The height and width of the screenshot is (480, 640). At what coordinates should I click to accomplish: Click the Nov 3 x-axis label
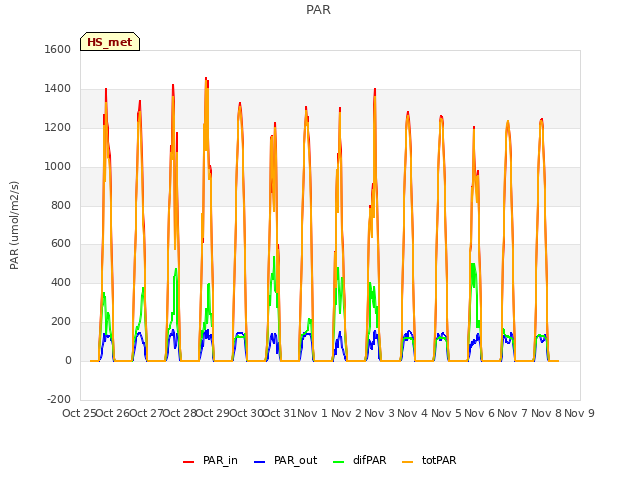379,413
